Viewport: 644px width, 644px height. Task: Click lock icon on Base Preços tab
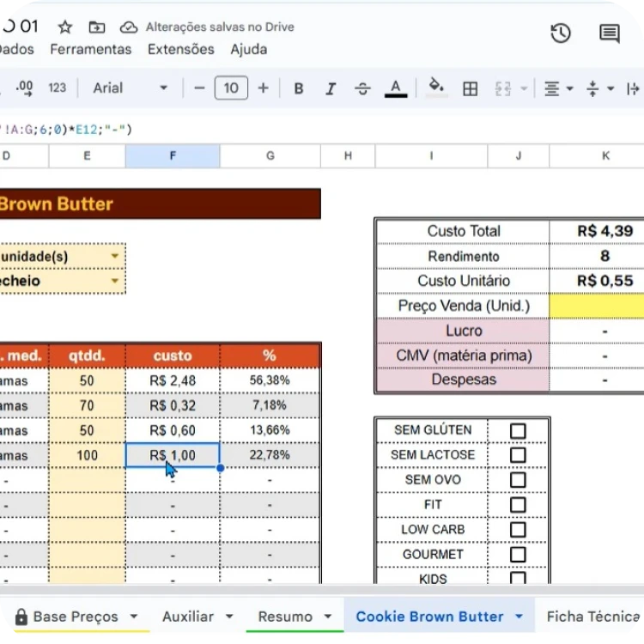[21, 617]
